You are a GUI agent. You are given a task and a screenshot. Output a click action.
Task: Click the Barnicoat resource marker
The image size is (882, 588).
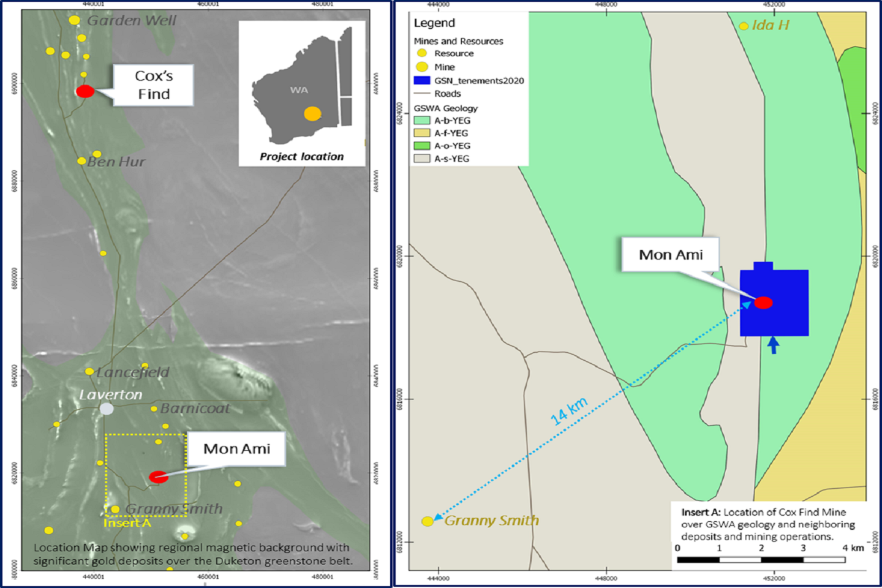pyautogui.click(x=153, y=409)
